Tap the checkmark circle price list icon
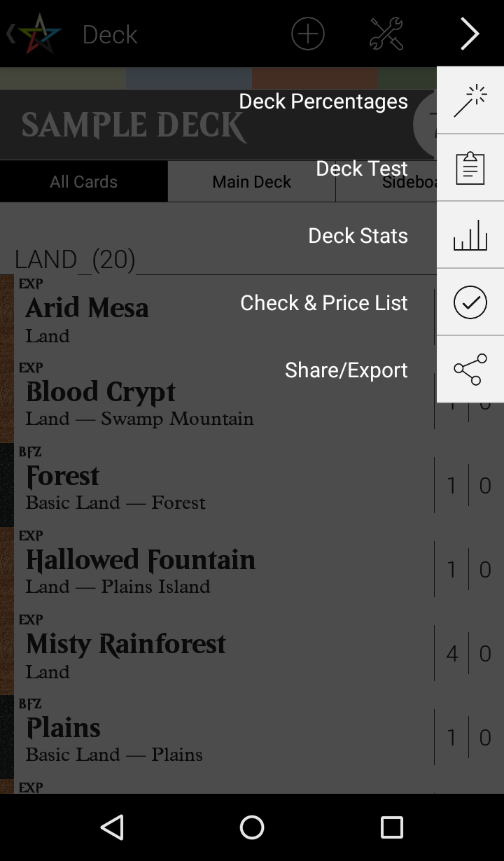Viewport: 504px width, 861px height. (x=470, y=302)
